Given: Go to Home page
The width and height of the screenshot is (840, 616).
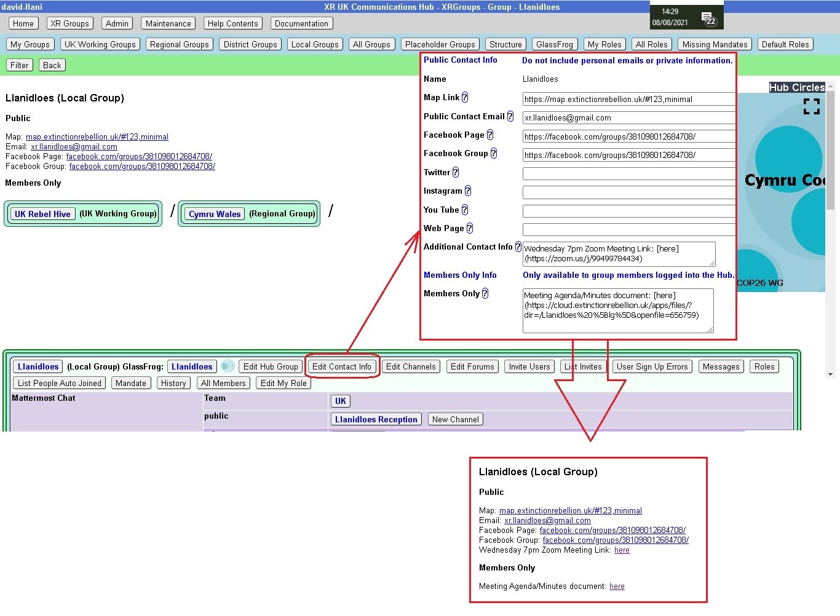Looking at the screenshot, I should [x=23, y=23].
